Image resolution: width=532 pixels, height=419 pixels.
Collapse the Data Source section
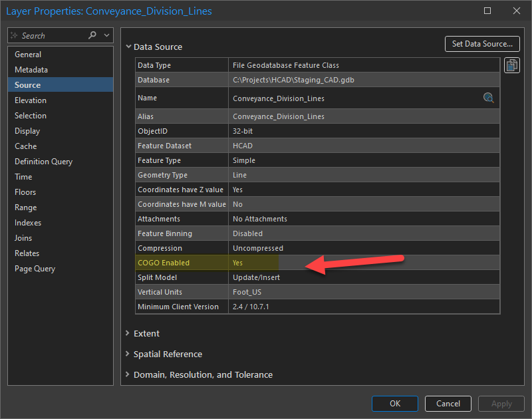[x=128, y=47]
